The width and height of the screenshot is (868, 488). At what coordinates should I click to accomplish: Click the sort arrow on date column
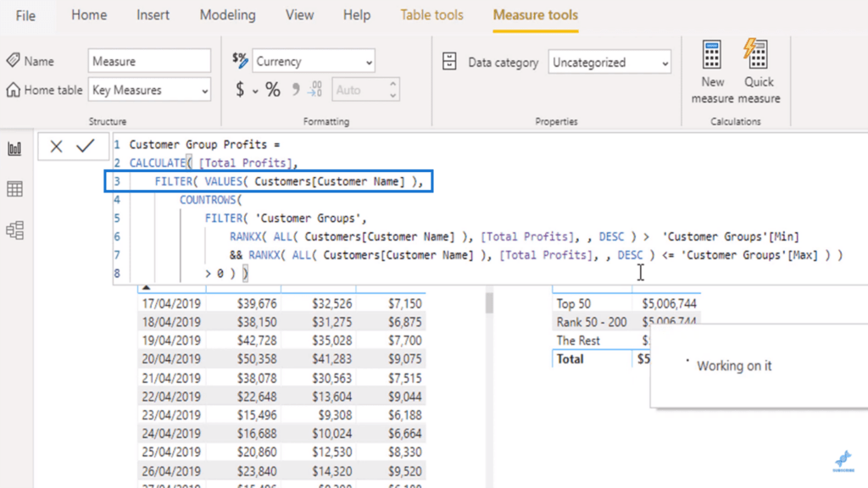(x=146, y=288)
